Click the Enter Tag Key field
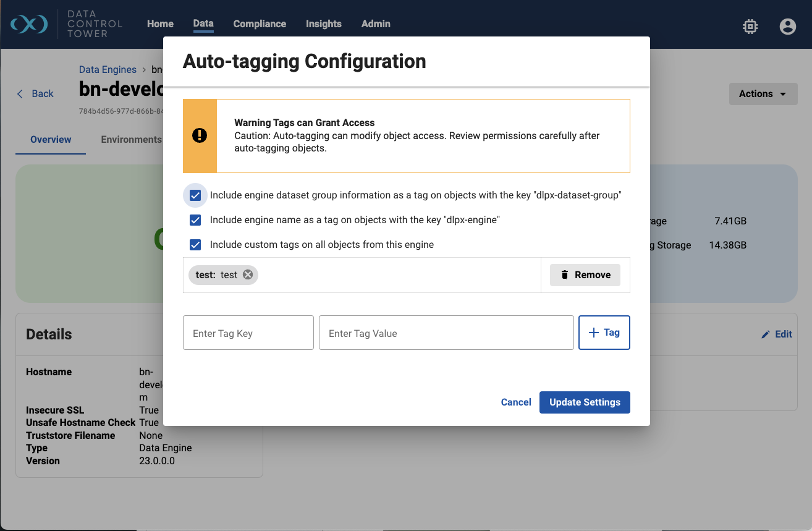Image resolution: width=812 pixels, height=531 pixels. point(248,332)
